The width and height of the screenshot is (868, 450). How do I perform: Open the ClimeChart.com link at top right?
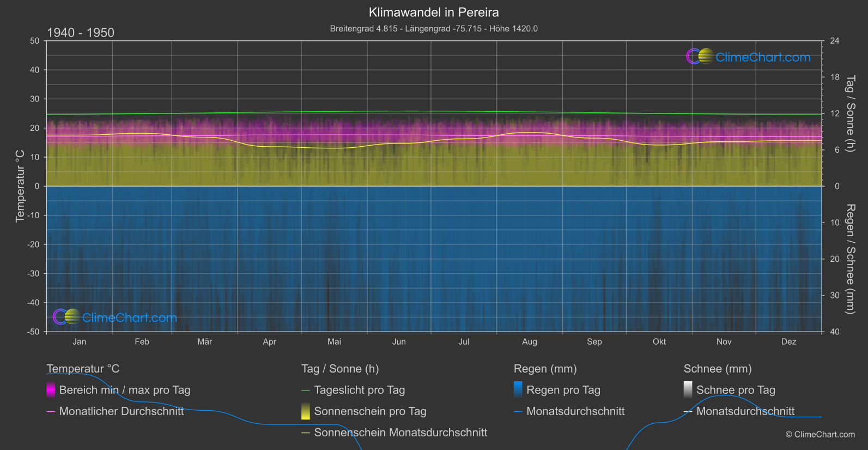click(x=763, y=57)
